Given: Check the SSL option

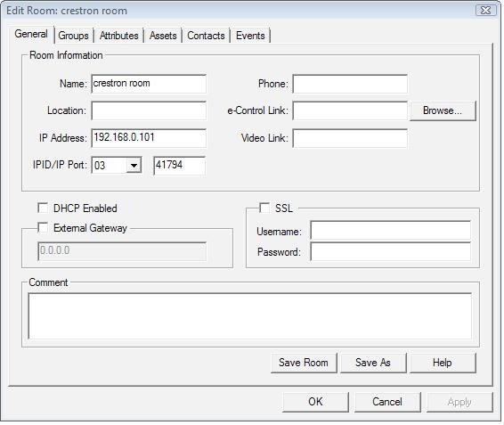Looking at the screenshot, I should click(x=264, y=208).
